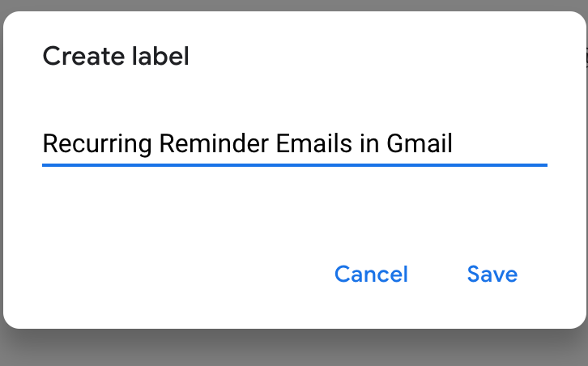
Task: Click the Cancel button
Action: click(x=371, y=274)
